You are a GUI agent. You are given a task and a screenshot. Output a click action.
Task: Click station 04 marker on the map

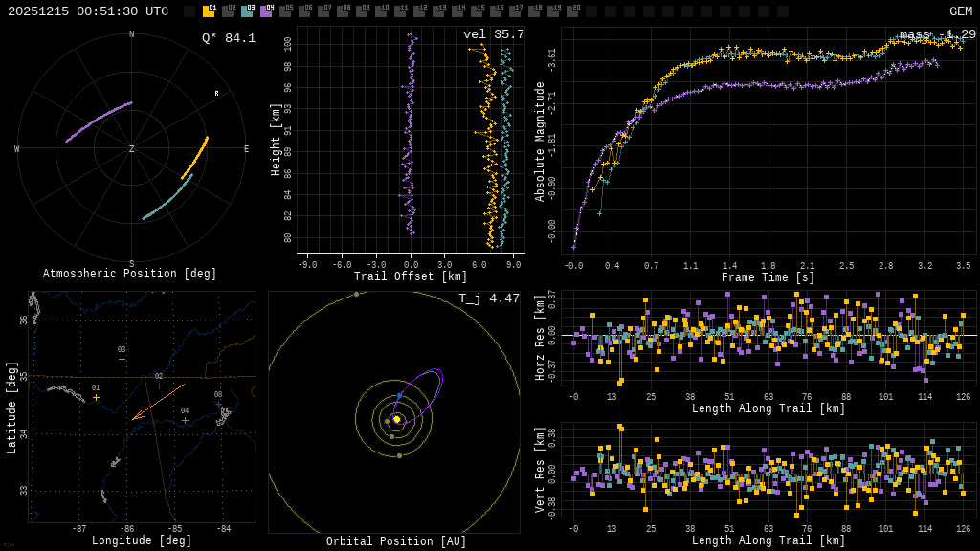[x=185, y=421]
